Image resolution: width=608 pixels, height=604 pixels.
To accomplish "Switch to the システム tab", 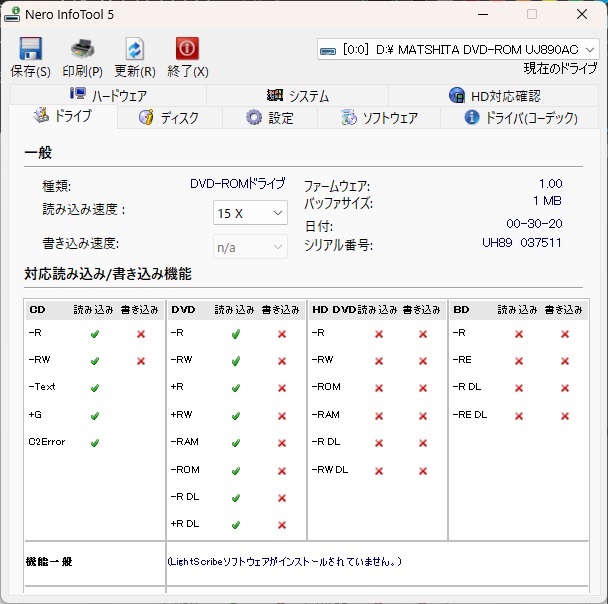I will pos(297,95).
